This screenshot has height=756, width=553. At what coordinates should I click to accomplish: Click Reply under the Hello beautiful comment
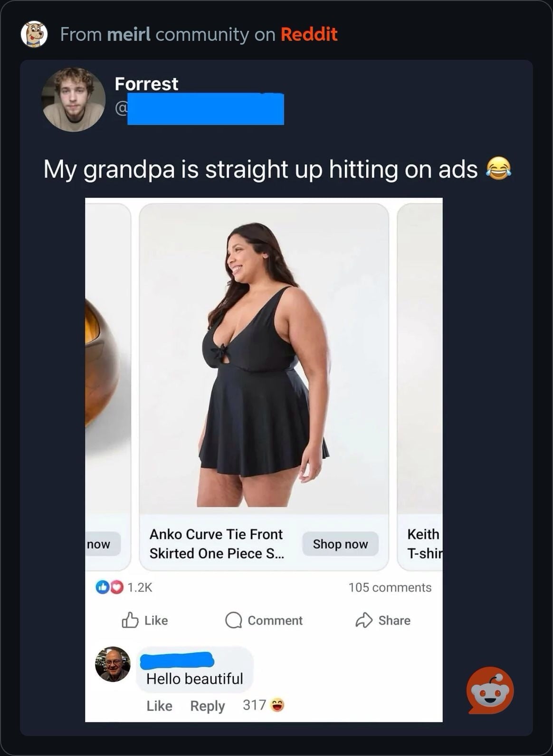[208, 706]
